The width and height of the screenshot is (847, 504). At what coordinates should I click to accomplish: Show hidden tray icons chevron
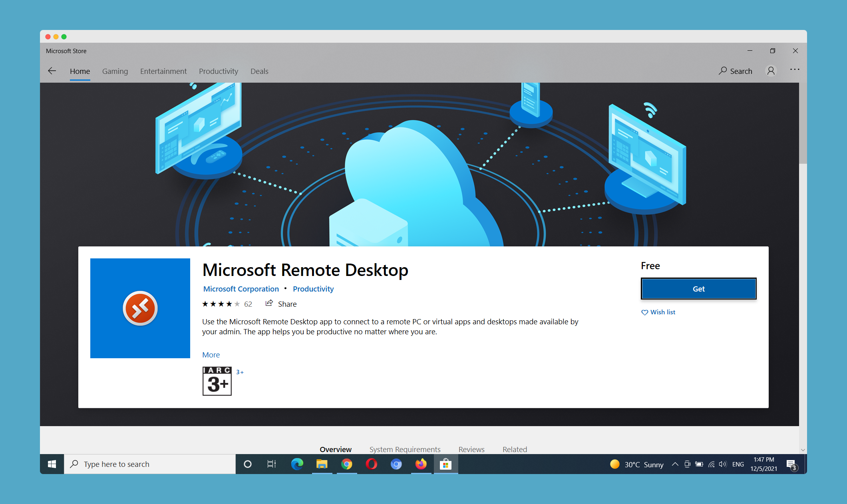click(675, 464)
